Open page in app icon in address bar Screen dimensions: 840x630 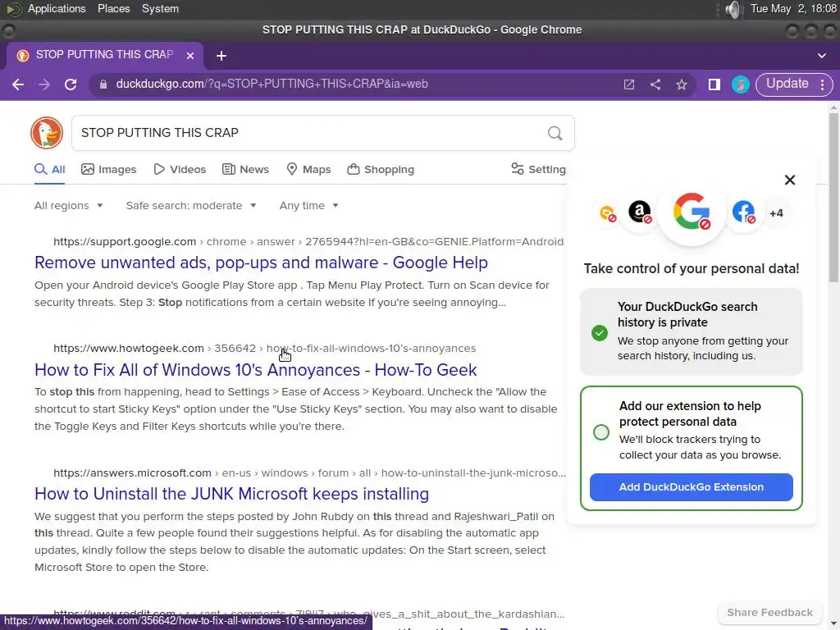click(x=629, y=84)
